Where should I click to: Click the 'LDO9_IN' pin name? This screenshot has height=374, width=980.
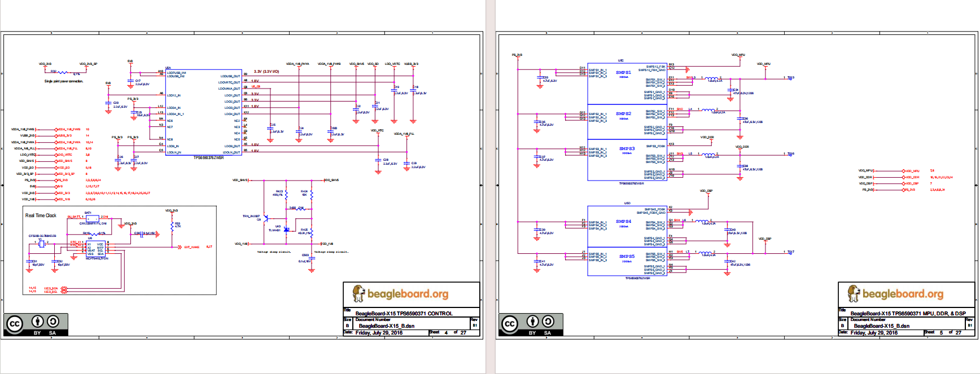tap(173, 146)
